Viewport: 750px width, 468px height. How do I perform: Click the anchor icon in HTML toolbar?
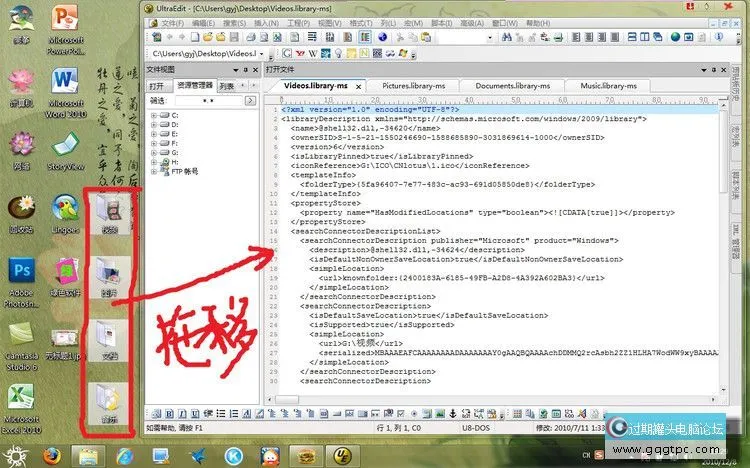(452, 413)
